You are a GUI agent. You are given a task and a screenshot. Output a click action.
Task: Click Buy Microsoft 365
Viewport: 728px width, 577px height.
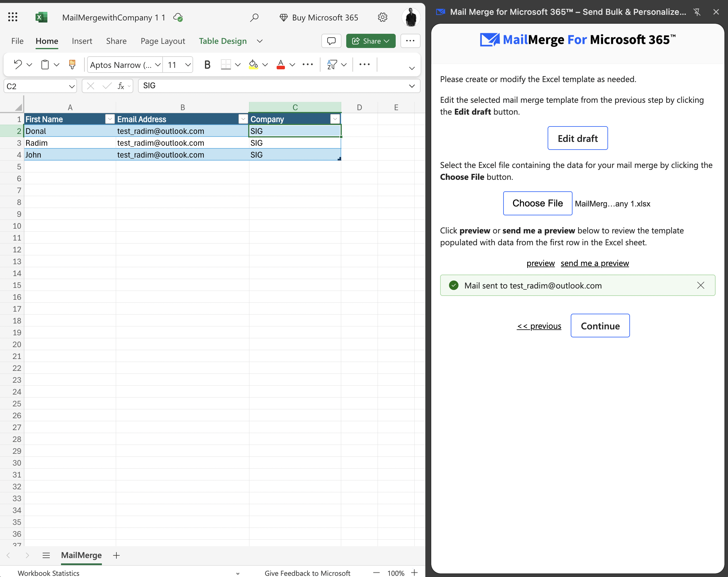pos(319,17)
